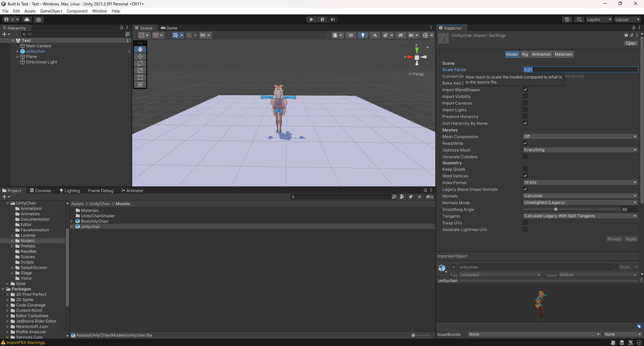
Task: Enable Import Visibility checkbox
Action: 525,97
